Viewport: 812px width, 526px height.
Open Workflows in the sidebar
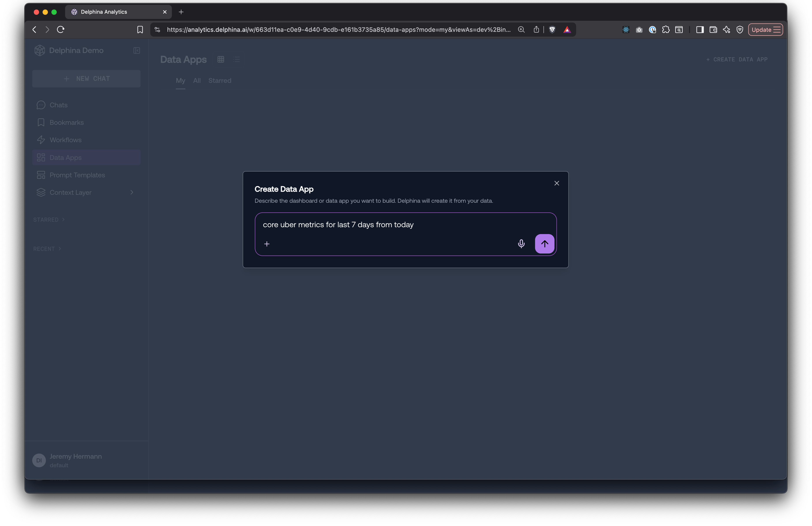[x=86, y=140]
